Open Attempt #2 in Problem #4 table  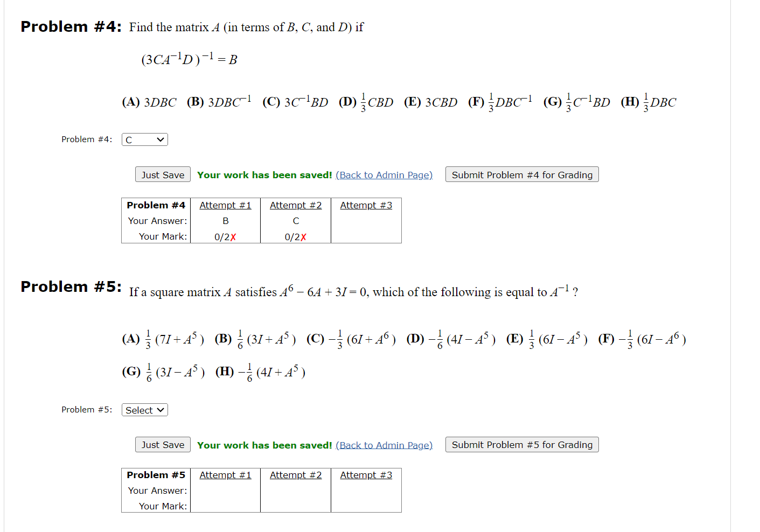296,205
